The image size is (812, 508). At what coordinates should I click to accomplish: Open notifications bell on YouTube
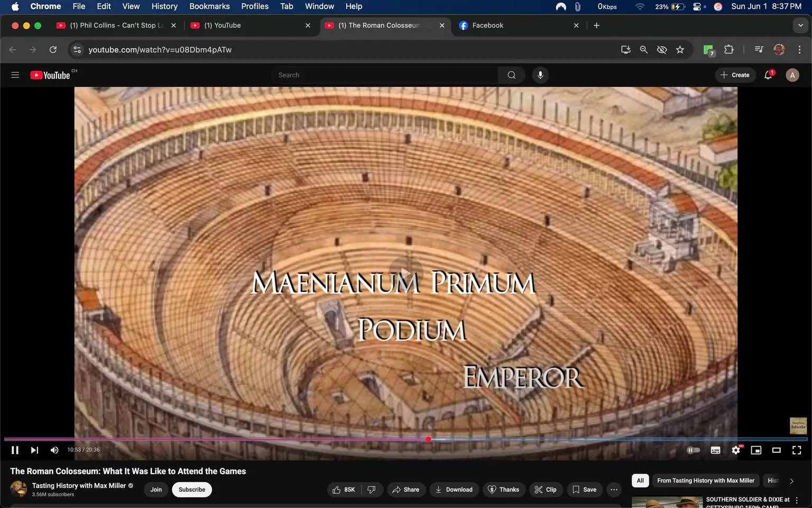768,75
